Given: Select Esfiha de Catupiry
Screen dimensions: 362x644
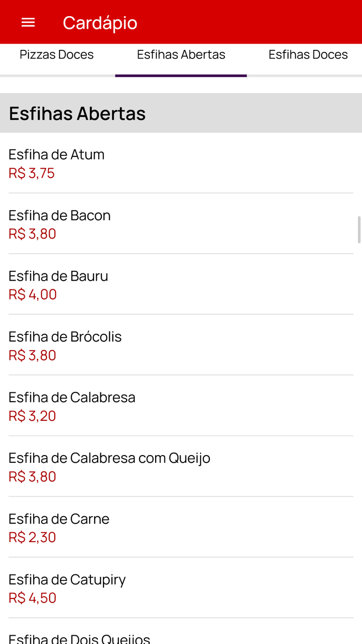Looking at the screenshot, I should tap(67, 579).
